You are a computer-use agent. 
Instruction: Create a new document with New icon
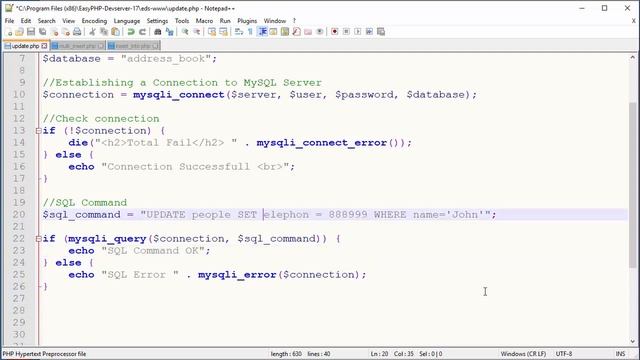(9, 32)
